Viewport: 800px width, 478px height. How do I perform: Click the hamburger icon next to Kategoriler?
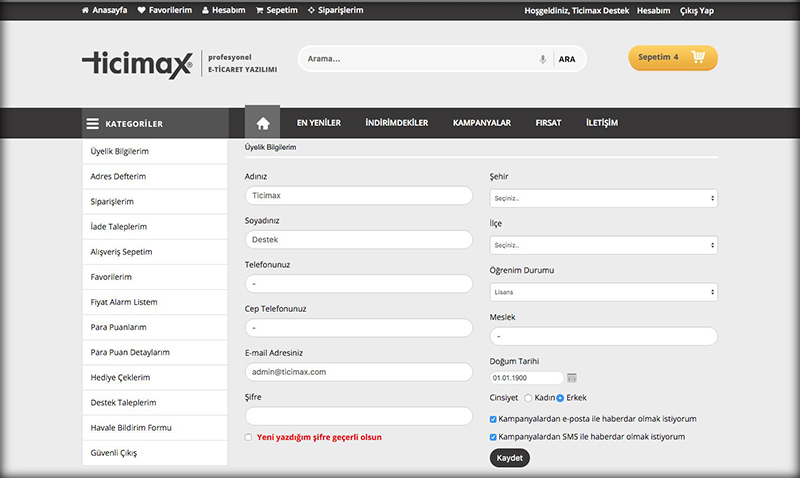click(x=92, y=124)
